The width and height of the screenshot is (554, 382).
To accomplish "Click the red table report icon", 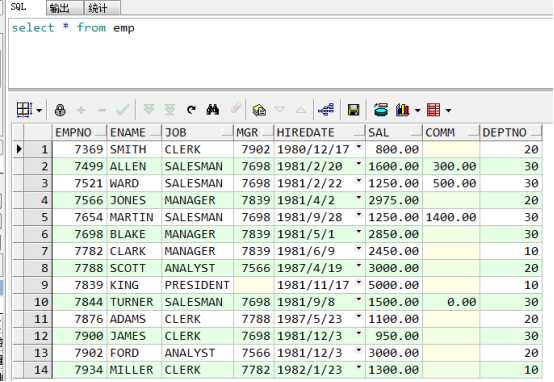I will 433,110.
